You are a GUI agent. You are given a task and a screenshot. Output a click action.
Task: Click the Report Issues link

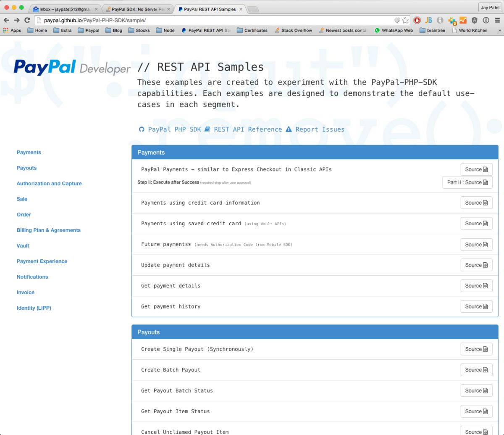tap(315, 129)
